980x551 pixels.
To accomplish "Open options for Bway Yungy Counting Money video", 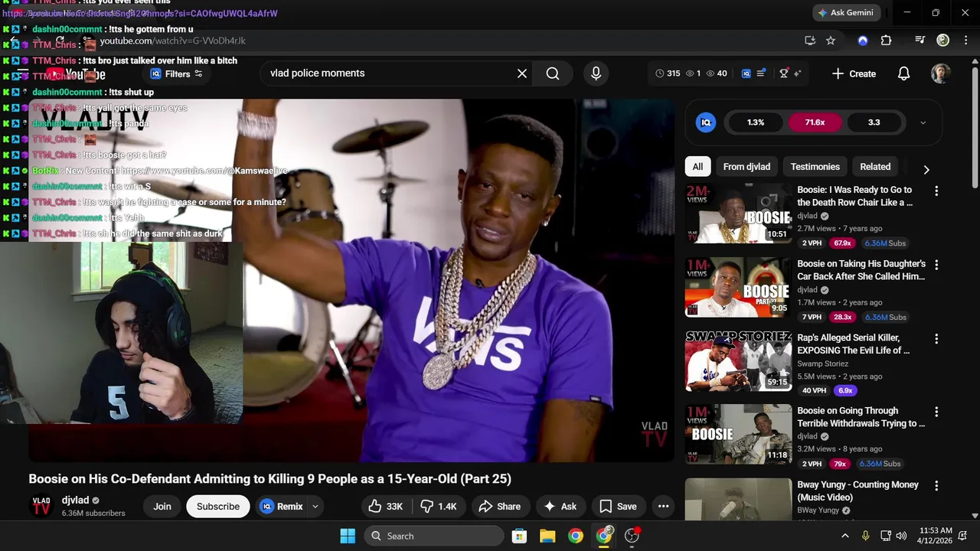I will click(x=936, y=485).
